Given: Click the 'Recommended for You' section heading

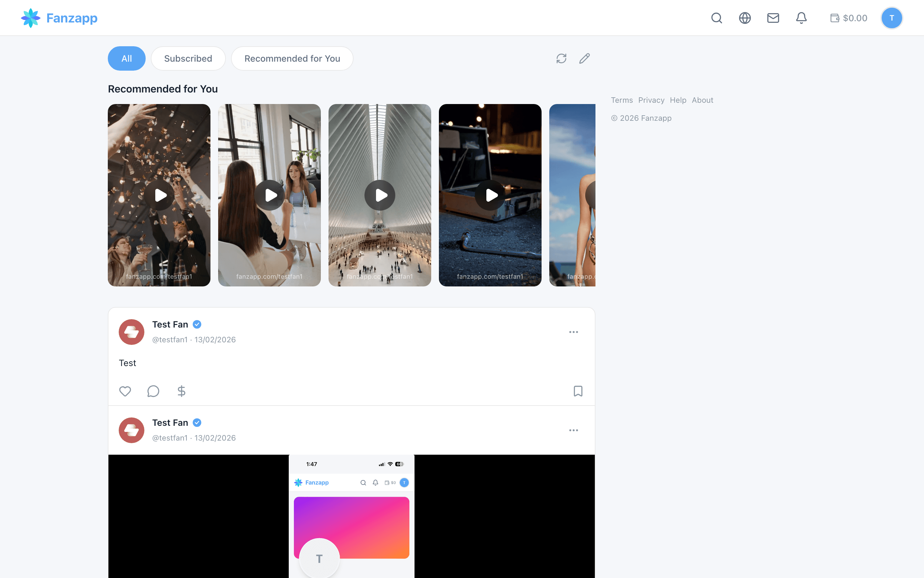Looking at the screenshot, I should click(163, 89).
